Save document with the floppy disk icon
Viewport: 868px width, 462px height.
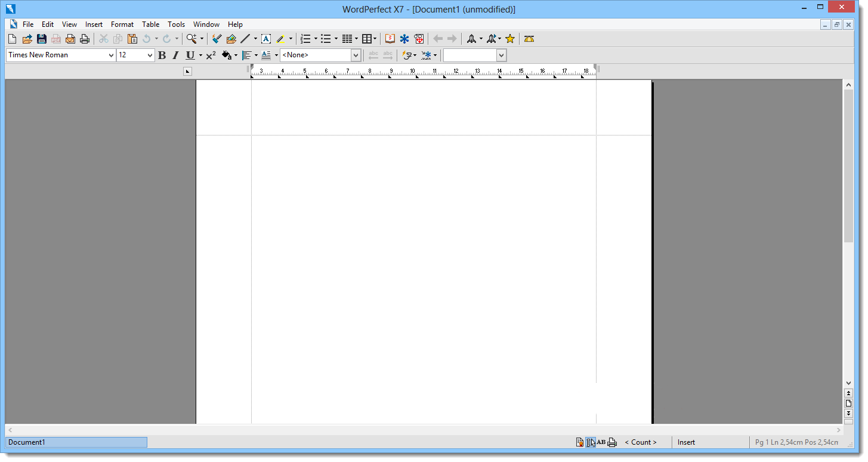(x=41, y=39)
